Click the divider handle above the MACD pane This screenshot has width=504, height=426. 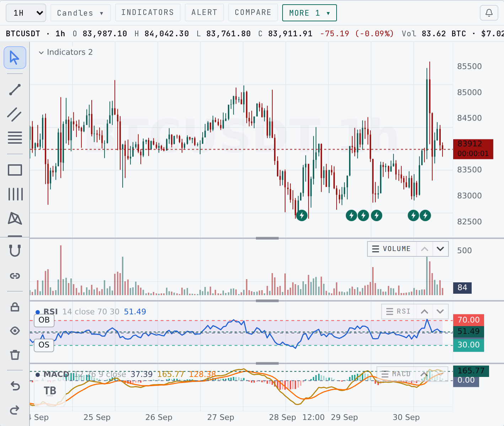click(267, 363)
